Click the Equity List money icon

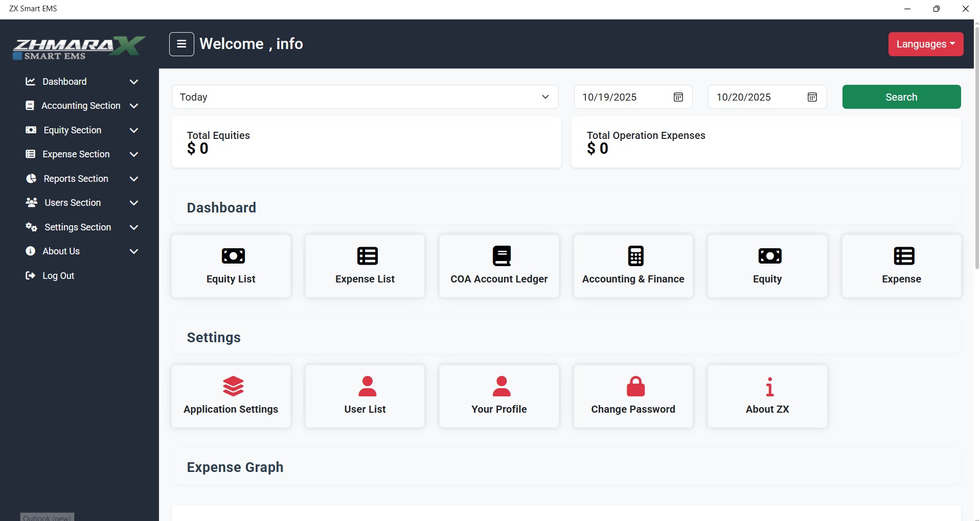pyautogui.click(x=233, y=256)
